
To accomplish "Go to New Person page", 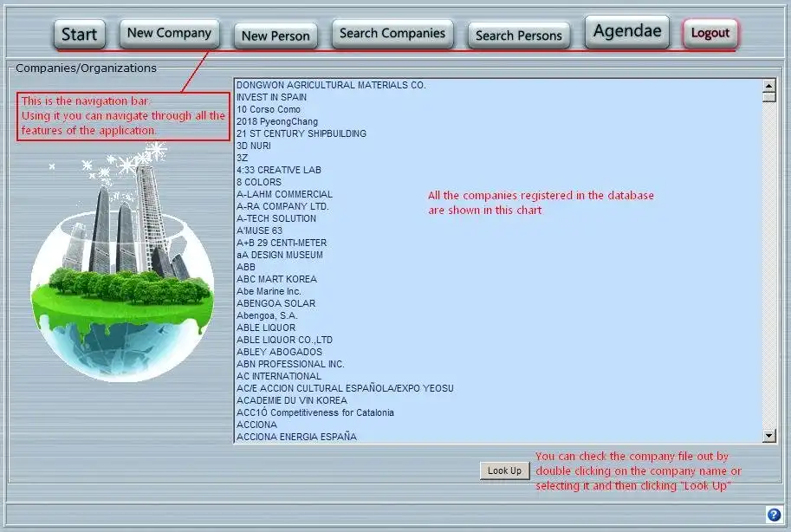I will [x=276, y=36].
